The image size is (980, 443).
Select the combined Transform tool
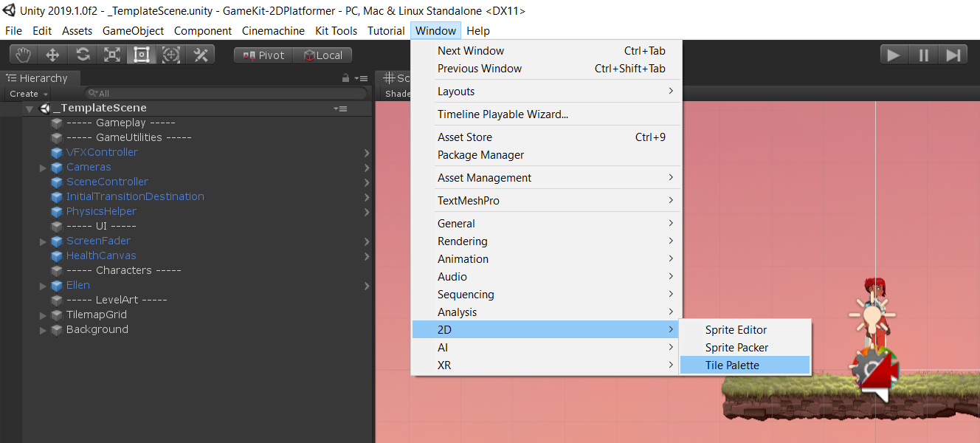coord(171,55)
